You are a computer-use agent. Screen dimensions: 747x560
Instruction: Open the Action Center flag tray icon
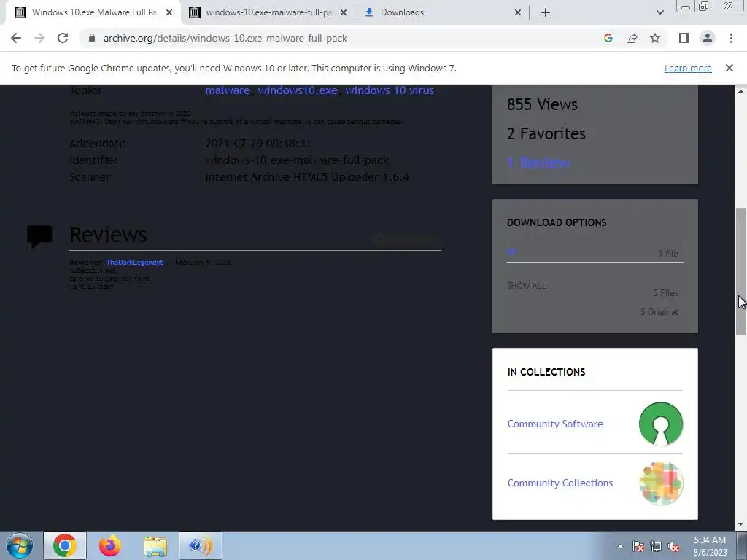(638, 546)
